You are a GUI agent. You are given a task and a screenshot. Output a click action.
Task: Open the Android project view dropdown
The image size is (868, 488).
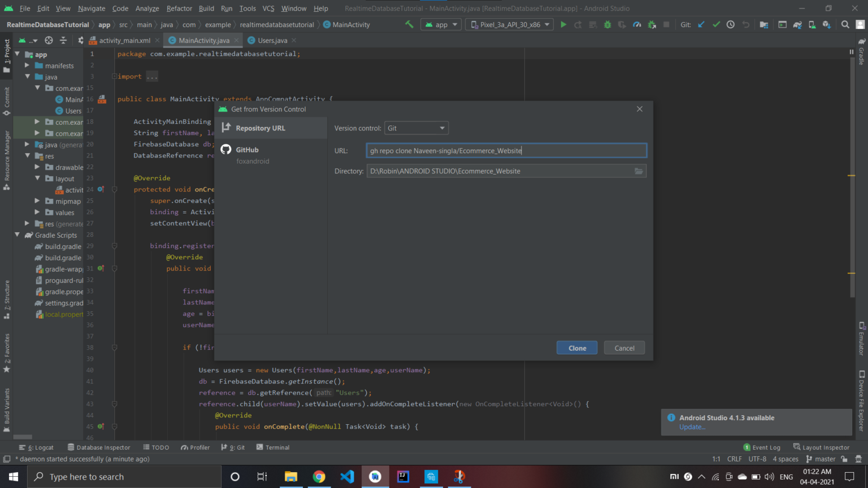28,40
